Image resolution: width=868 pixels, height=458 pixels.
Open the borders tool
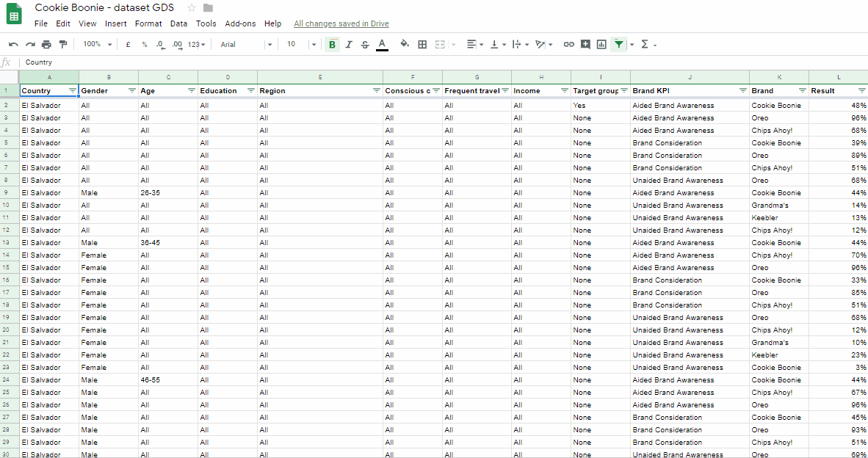pos(422,44)
